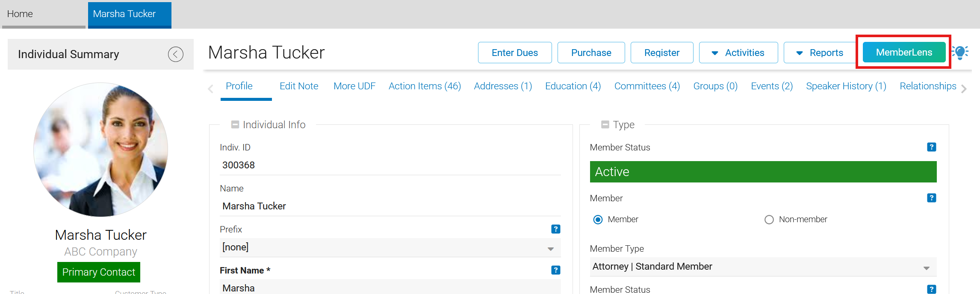Select the Marsha Tucker tab
980x294 pixels.
130,15
